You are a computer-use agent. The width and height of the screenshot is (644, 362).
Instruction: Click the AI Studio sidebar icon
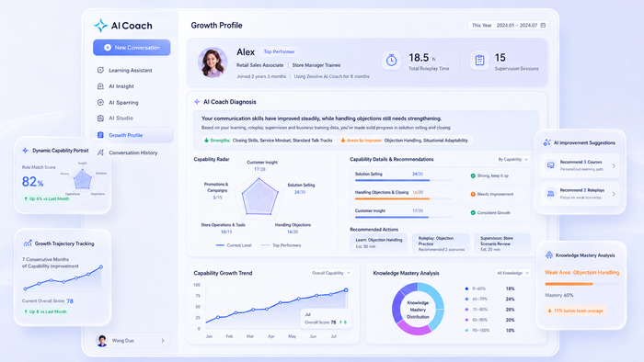point(100,119)
